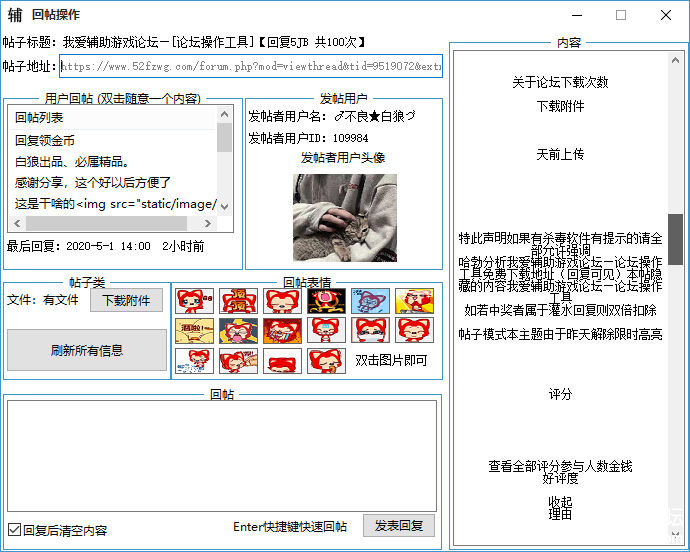The height and width of the screenshot is (552, 690).
Task: Click the yellow banner text emoticon
Action: coord(194,331)
